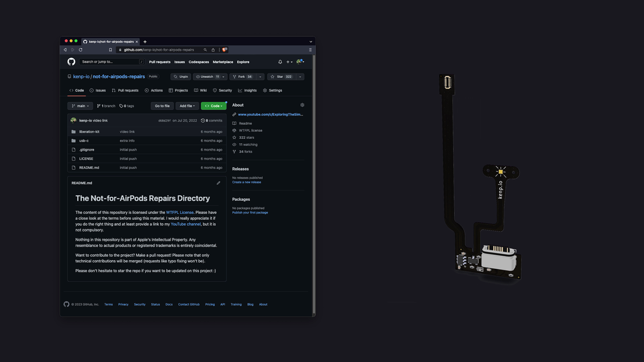Open the plus create-new dropdown
Viewport: 644px width, 362px height.
coord(289,62)
